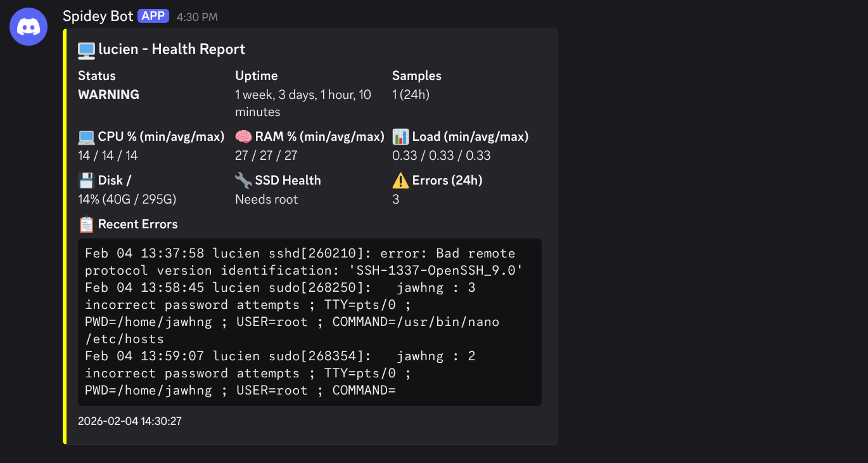Screen dimensions: 868x463
Task: Click the embed footer timestamp 2026-02-04
Action: (129, 421)
